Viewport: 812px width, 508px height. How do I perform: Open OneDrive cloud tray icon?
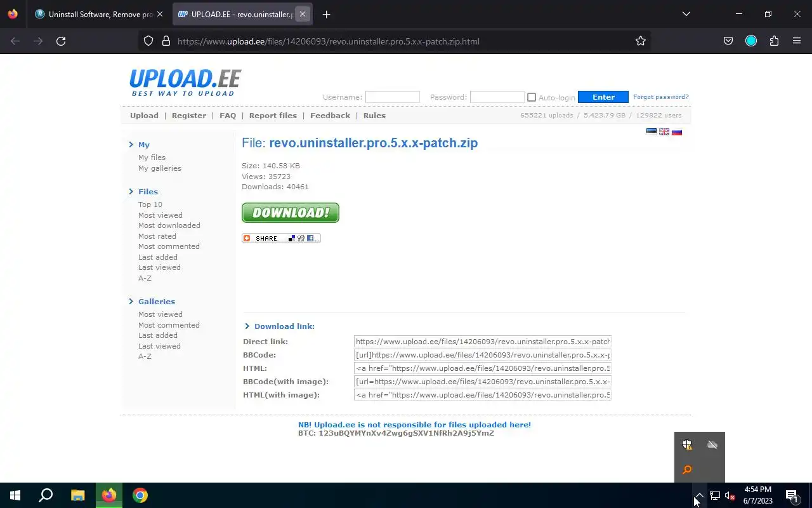coord(712,444)
